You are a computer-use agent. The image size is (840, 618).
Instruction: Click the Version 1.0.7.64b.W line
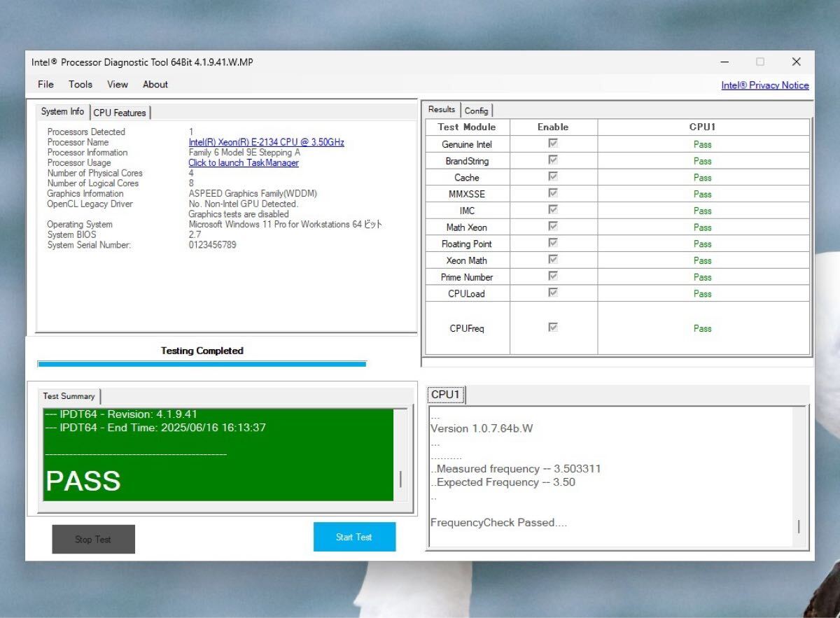click(482, 428)
